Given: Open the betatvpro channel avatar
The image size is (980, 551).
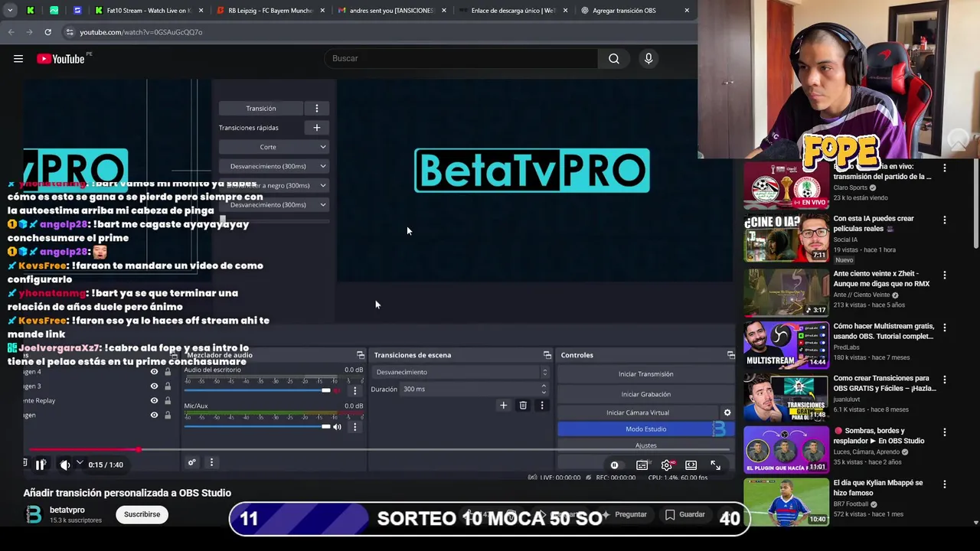Looking at the screenshot, I should point(34,514).
